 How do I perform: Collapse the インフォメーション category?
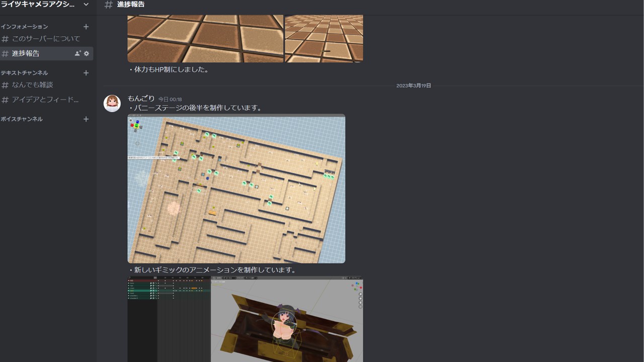tap(24, 27)
